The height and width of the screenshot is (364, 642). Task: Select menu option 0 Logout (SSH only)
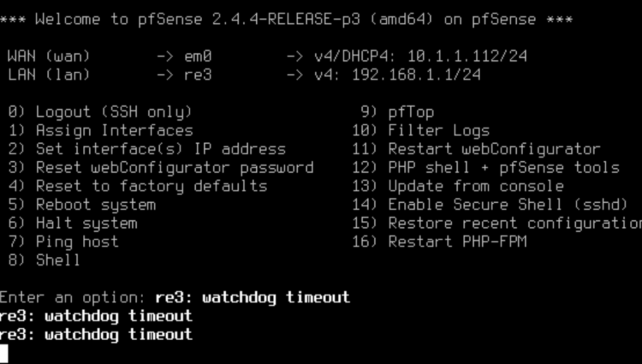coord(100,112)
